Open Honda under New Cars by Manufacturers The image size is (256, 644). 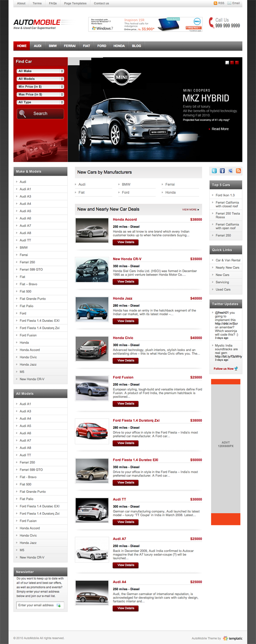point(171,192)
